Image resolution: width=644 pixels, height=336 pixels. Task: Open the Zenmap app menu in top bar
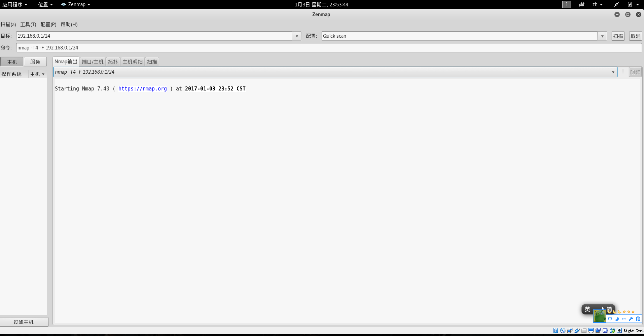point(76,4)
